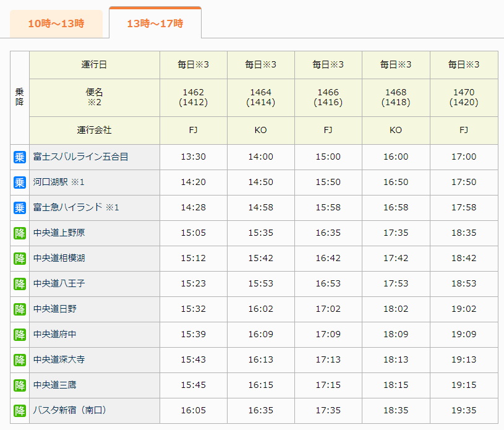Viewport: 504px width, 430px height.
Task: Click 毎日※3 above bus 1462
Action: pyautogui.click(x=193, y=64)
